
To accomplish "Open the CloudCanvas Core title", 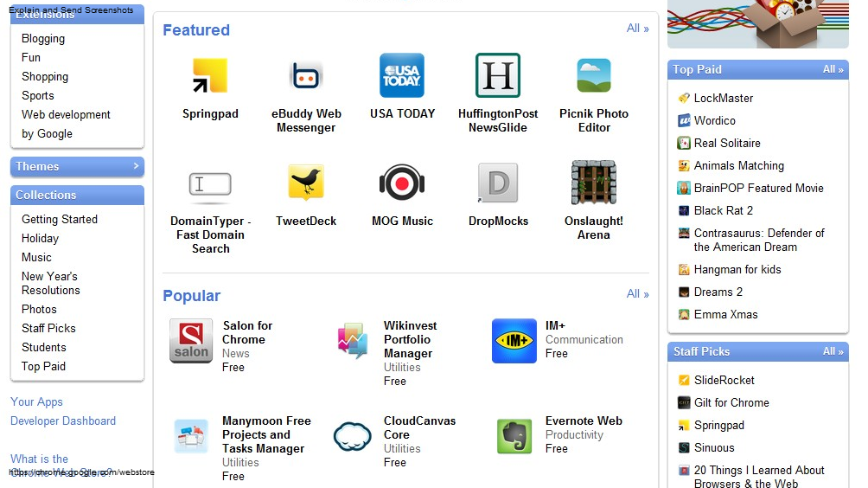I will click(x=419, y=427).
